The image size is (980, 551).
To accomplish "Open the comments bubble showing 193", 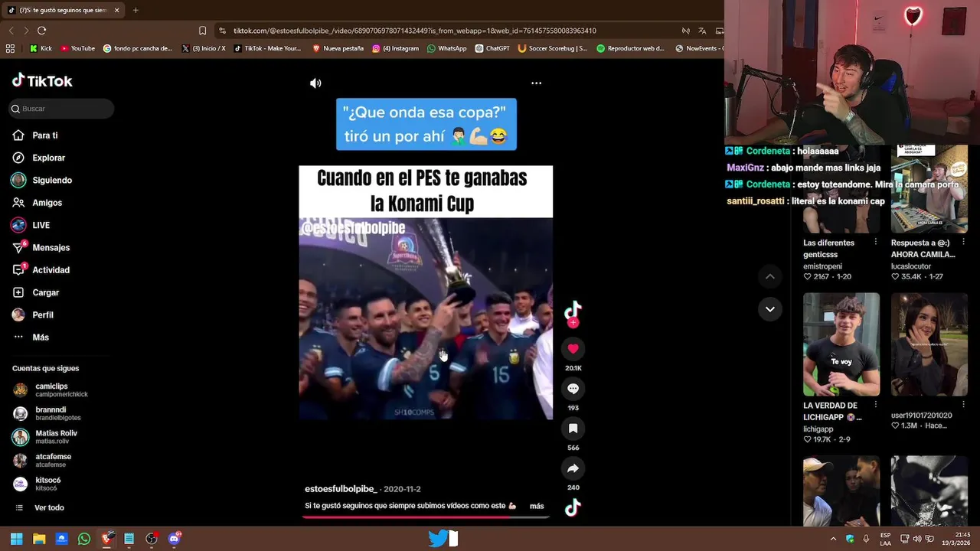I will (x=573, y=389).
